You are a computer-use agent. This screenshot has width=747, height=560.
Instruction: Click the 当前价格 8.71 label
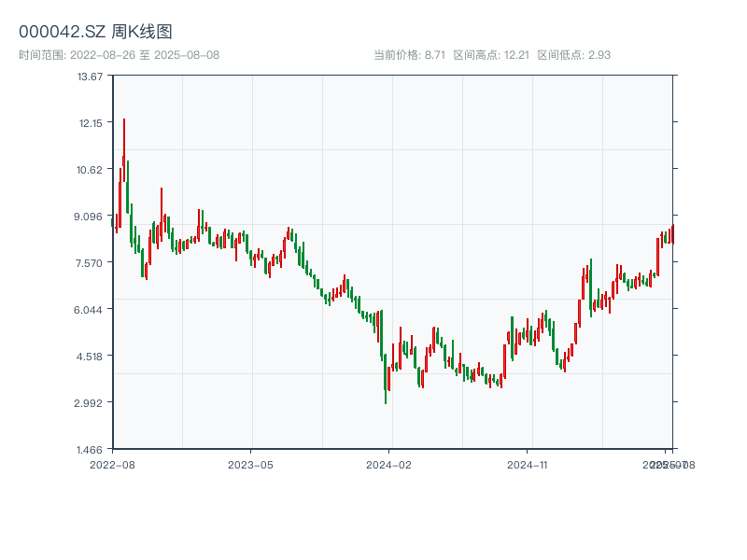[x=409, y=55]
